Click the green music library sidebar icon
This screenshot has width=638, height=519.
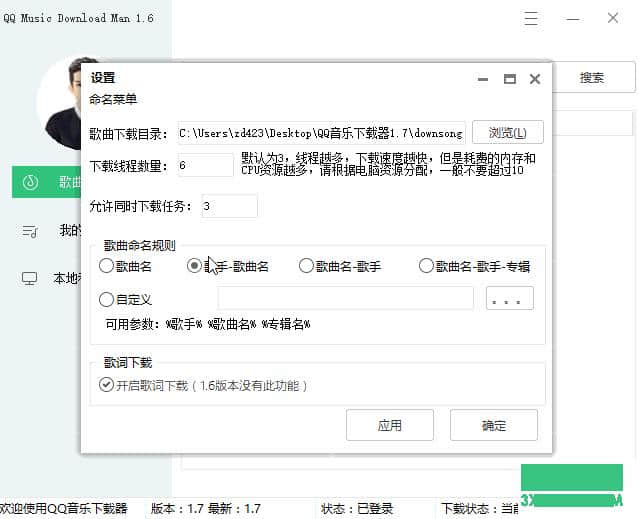[31, 182]
